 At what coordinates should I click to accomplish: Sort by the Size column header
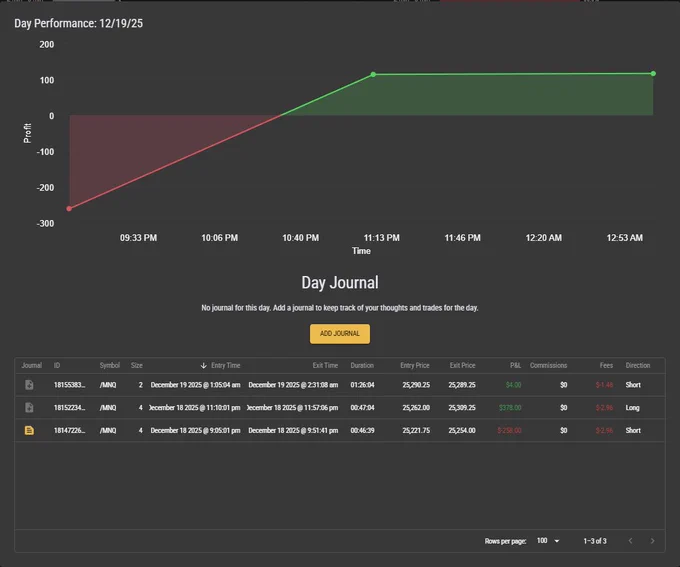pyautogui.click(x=137, y=365)
